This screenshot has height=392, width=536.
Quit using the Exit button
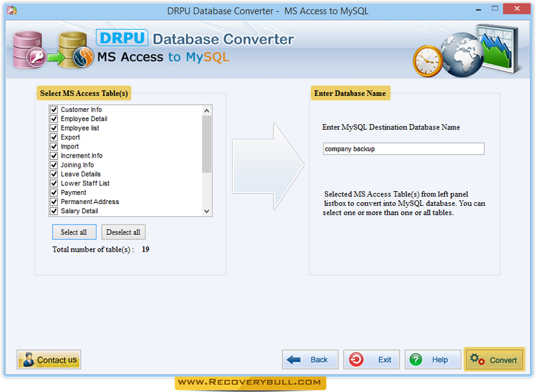point(371,360)
